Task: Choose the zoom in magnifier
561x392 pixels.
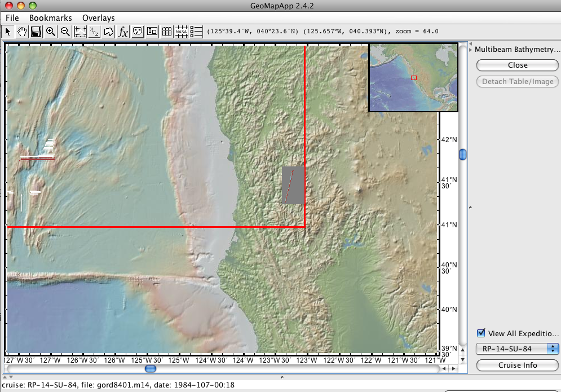Action: [x=51, y=32]
